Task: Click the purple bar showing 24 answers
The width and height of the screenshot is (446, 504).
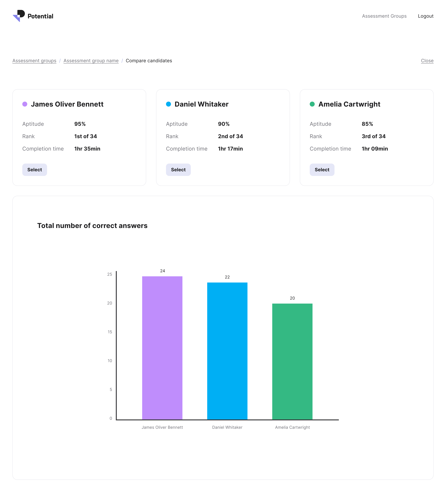Action: pyautogui.click(x=162, y=348)
